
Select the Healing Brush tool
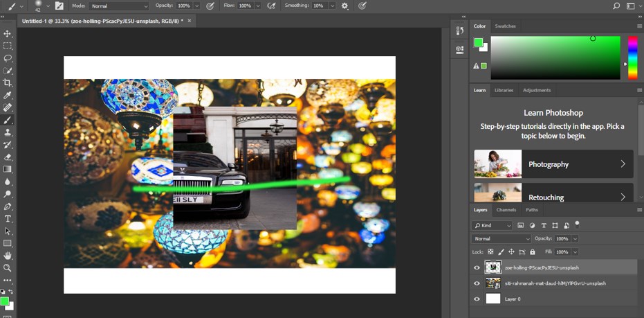pos(7,108)
